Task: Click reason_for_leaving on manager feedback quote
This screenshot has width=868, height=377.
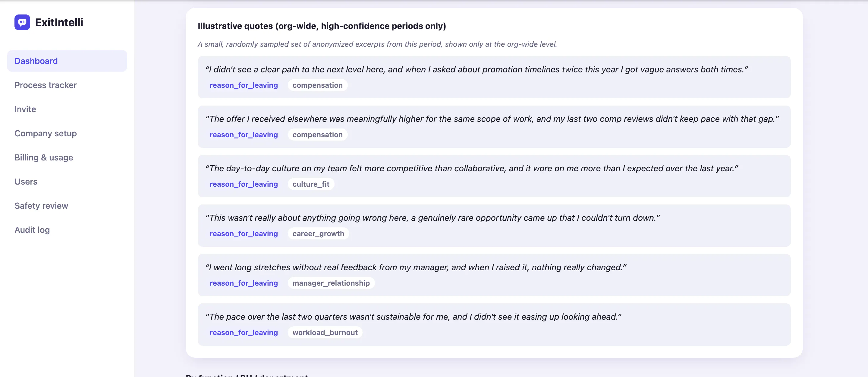Action: point(244,283)
